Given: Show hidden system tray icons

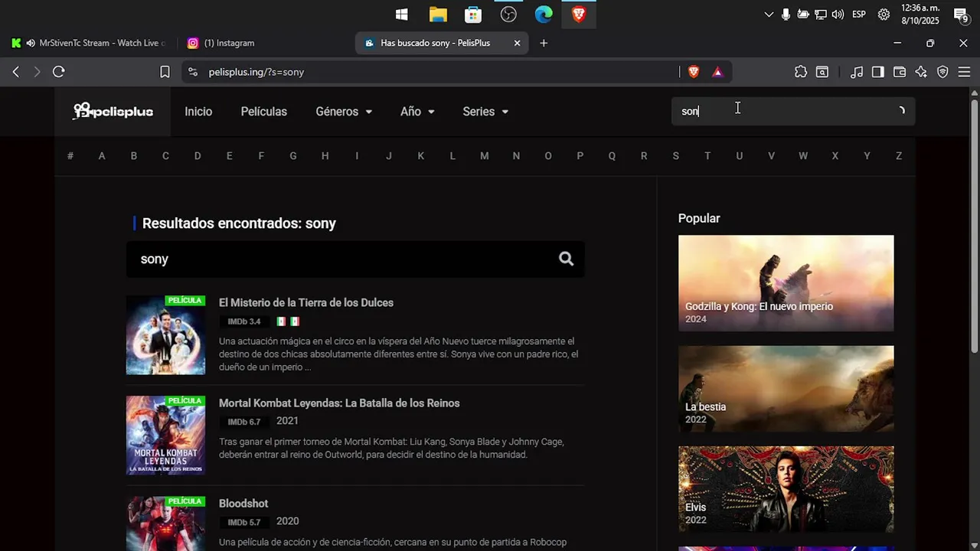Looking at the screenshot, I should pos(769,15).
